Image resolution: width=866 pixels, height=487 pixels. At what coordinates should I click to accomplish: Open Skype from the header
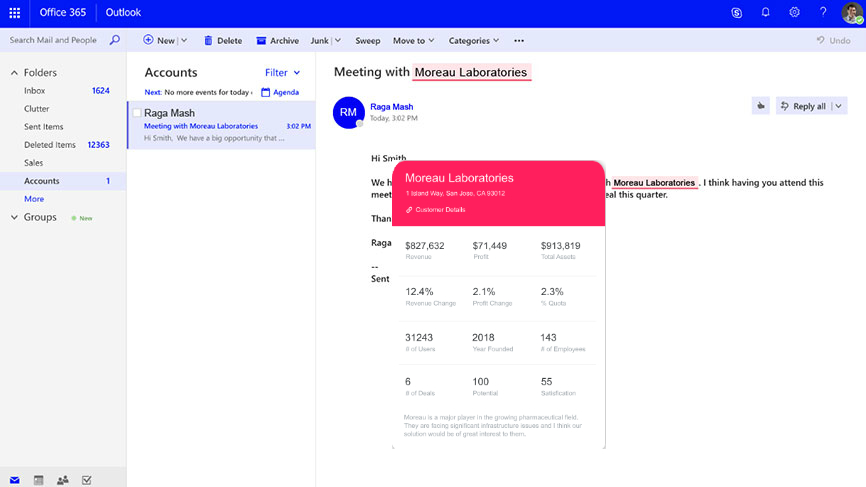(x=737, y=13)
